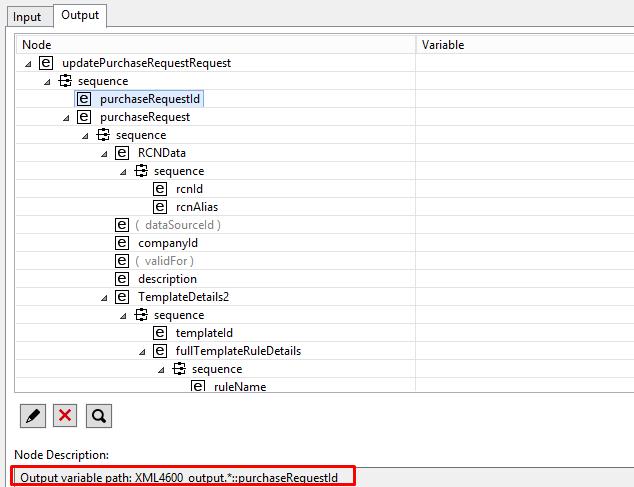Image resolution: width=634 pixels, height=487 pixels.
Task: Select the companyId element
Action: tap(168, 243)
